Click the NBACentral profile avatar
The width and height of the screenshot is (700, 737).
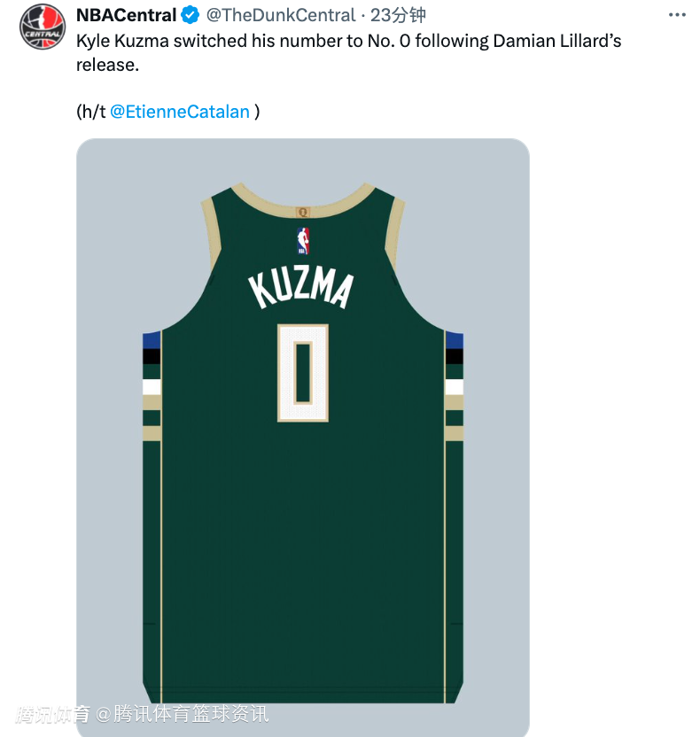[42, 25]
